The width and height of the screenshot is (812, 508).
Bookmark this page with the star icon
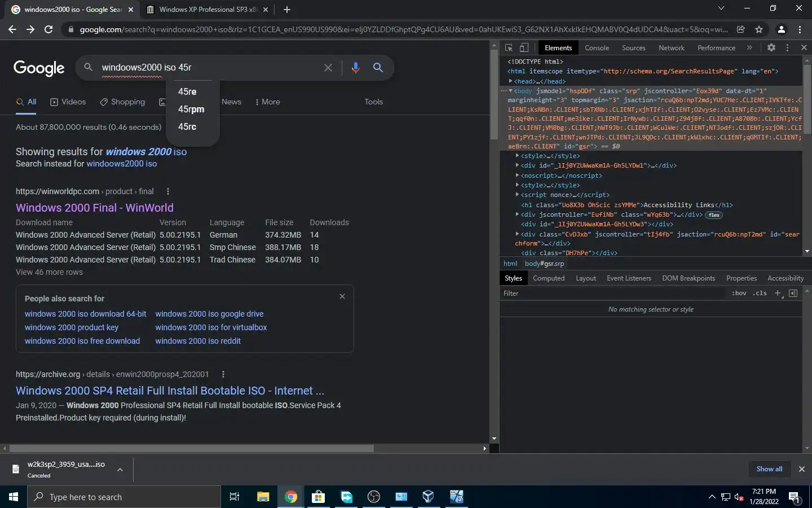[x=759, y=29]
